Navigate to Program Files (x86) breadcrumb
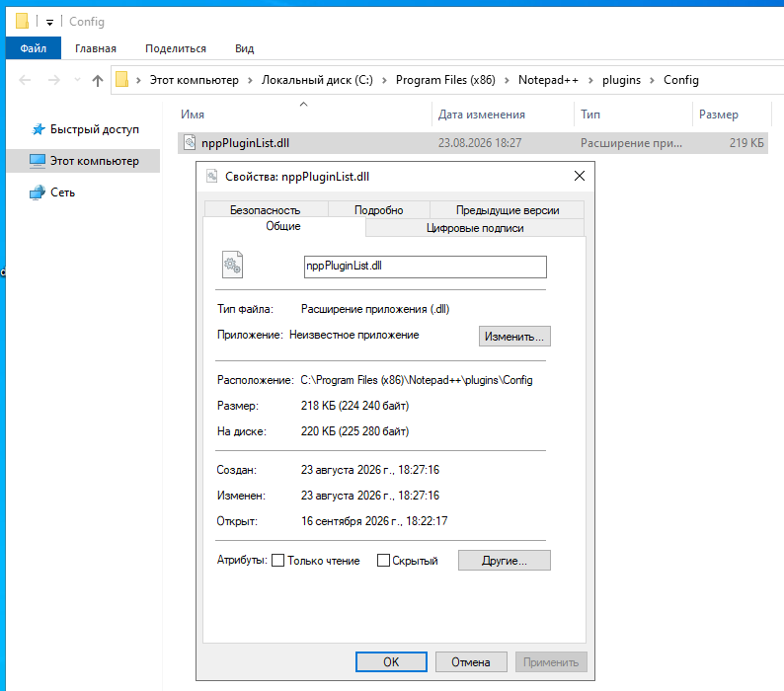Screen dimensions: 784x691 tap(445, 80)
